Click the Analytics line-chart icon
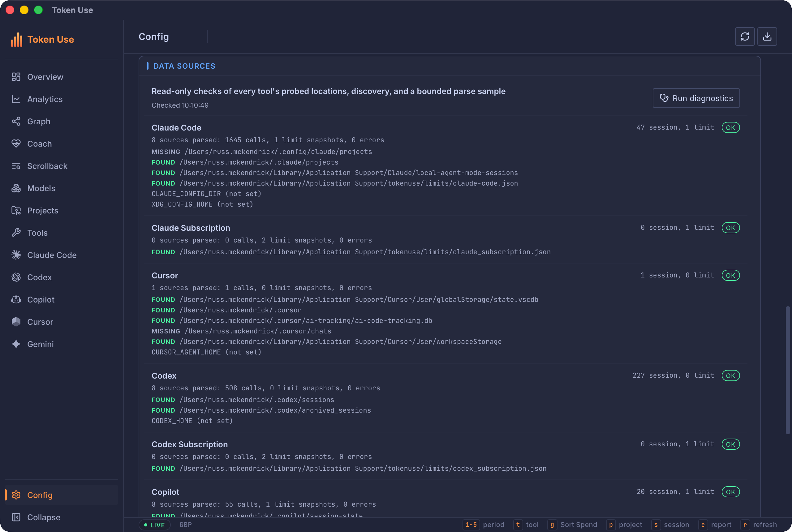This screenshot has height=532, width=792. pyautogui.click(x=16, y=99)
